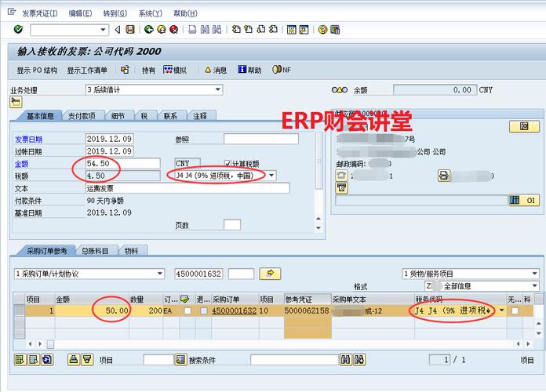The height and width of the screenshot is (392, 546).
Task: Click the green Back arrow icon
Action: [x=149, y=30]
